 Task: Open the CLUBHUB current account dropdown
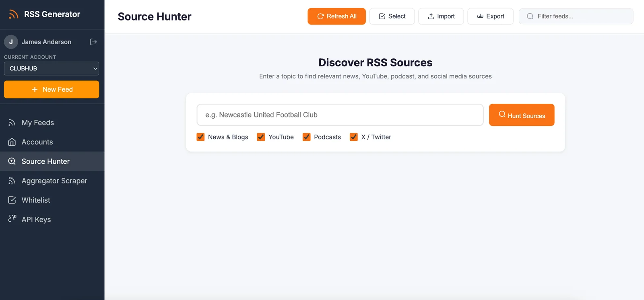point(52,68)
